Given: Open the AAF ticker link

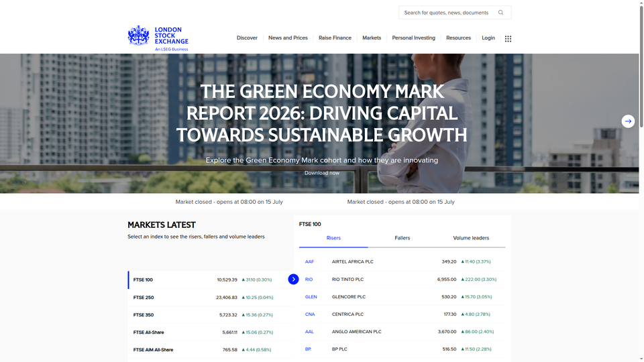Looking at the screenshot, I should [309, 261].
